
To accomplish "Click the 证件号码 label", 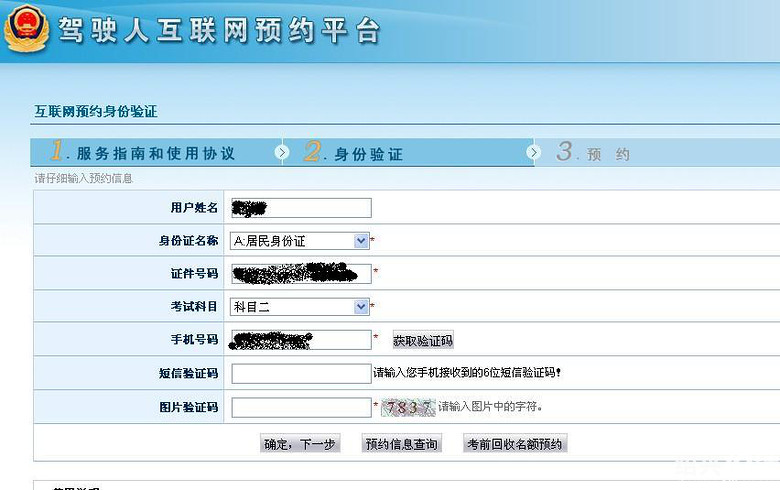I will point(194,274).
